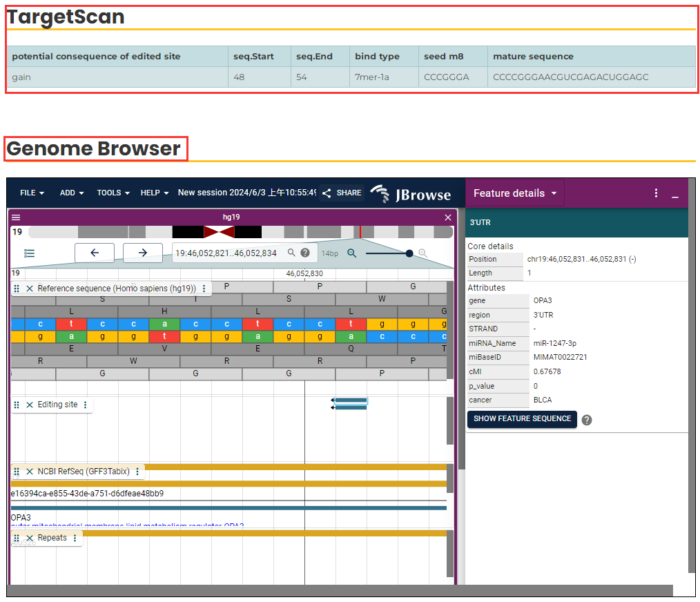Grab the NCBI RefSeq track drag handle
Screen dimensions: 700x602
(x=17, y=472)
